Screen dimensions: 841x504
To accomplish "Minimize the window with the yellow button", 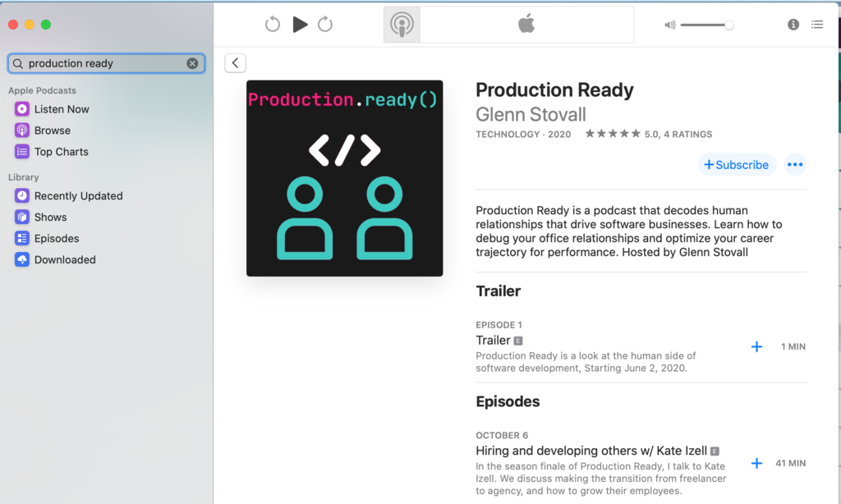I will pos(30,25).
